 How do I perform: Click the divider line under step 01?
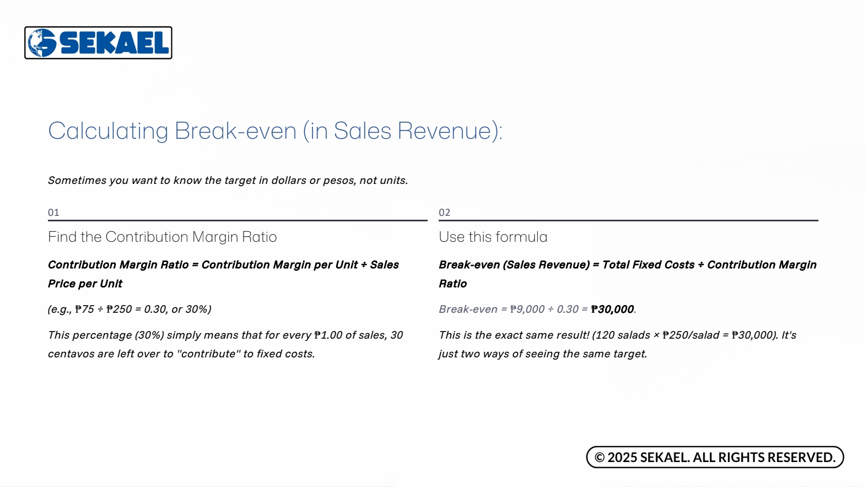coord(238,220)
